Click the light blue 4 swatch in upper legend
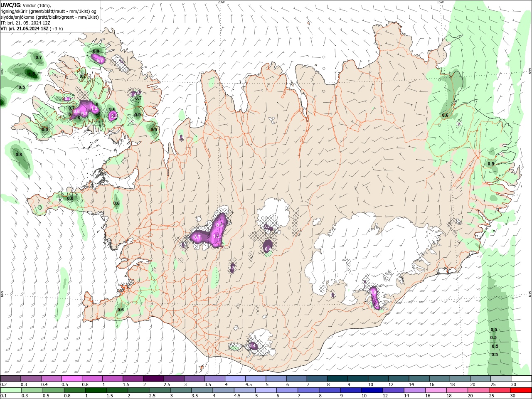 coord(235,379)
